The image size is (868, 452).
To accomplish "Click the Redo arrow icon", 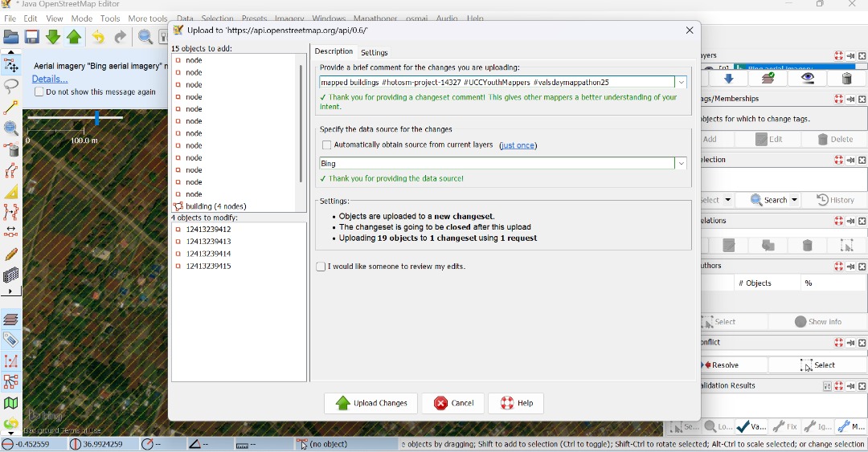I will (120, 37).
